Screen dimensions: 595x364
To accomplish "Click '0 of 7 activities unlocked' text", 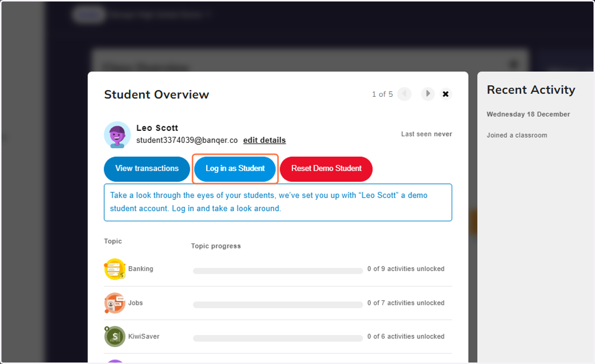I will 406,303.
